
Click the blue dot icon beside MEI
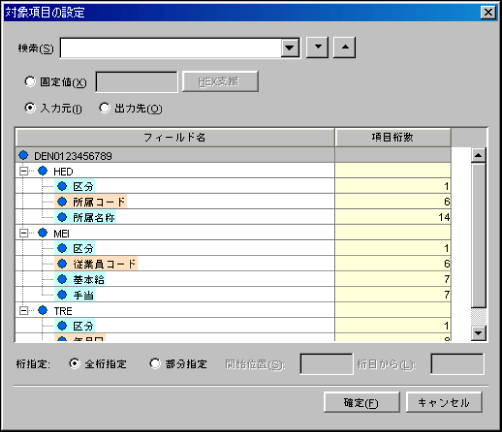(x=43, y=233)
